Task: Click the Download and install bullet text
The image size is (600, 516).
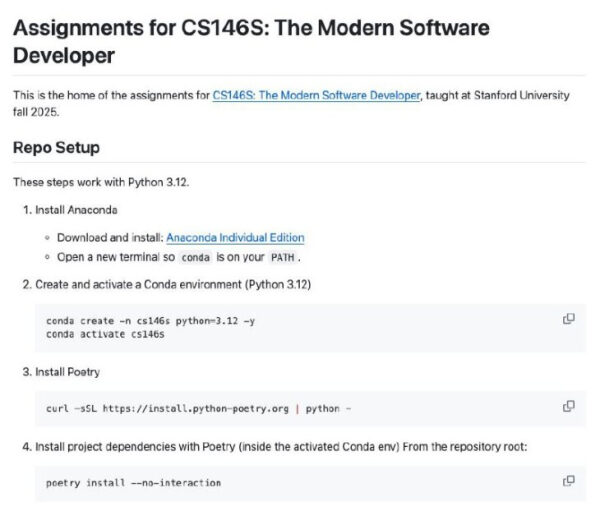Action: point(110,238)
